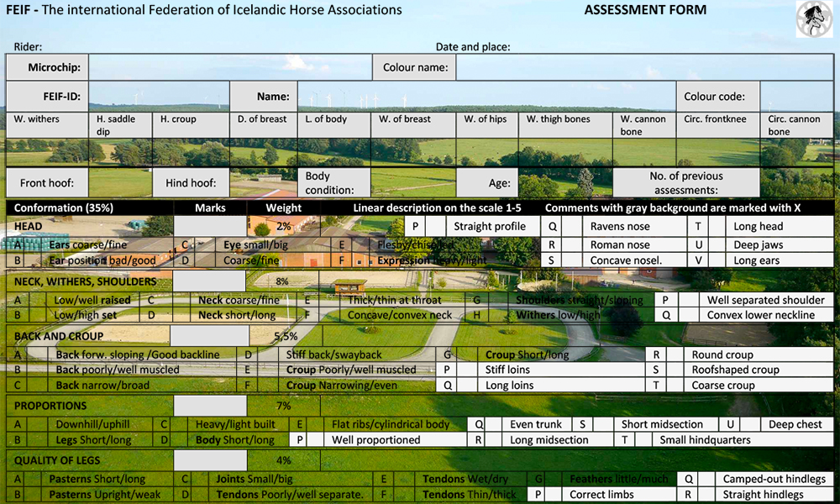Click the 'Ears coarse/fine' trait text

point(88,244)
